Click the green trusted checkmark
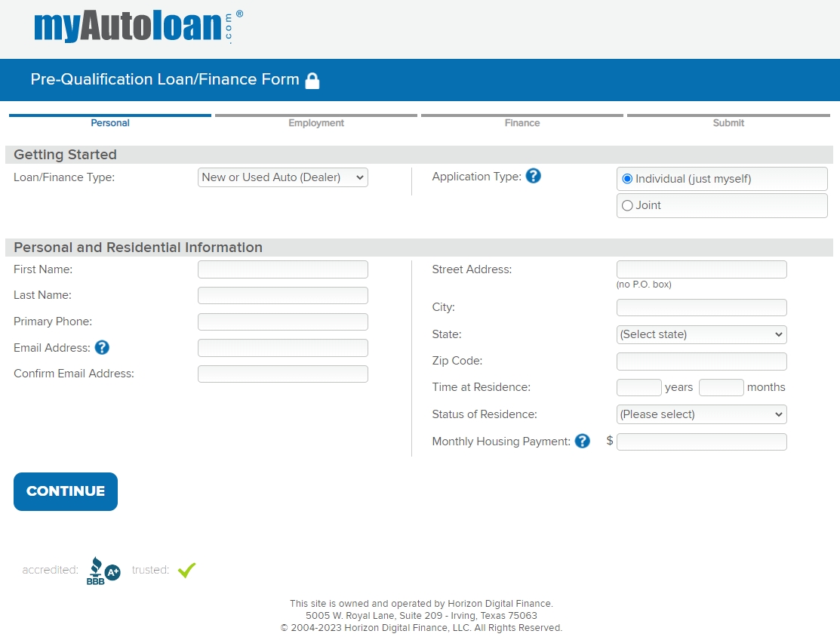This screenshot has height=640, width=840. (187, 570)
